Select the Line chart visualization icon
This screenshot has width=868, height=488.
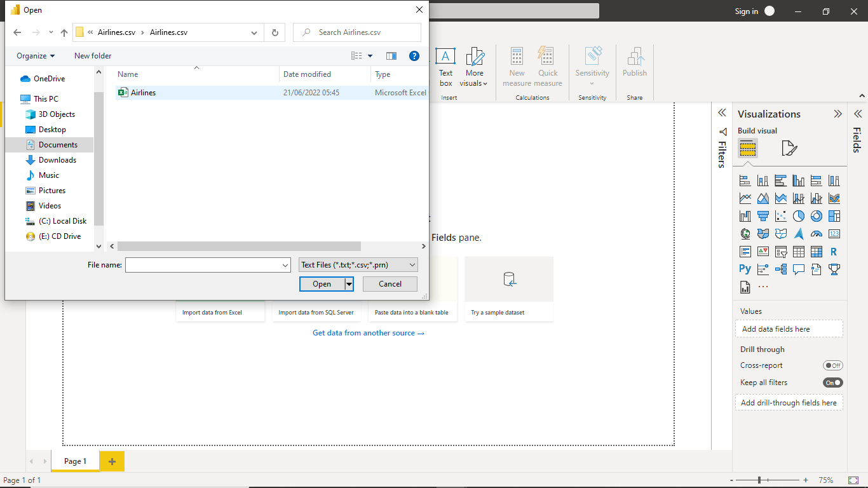coord(745,198)
